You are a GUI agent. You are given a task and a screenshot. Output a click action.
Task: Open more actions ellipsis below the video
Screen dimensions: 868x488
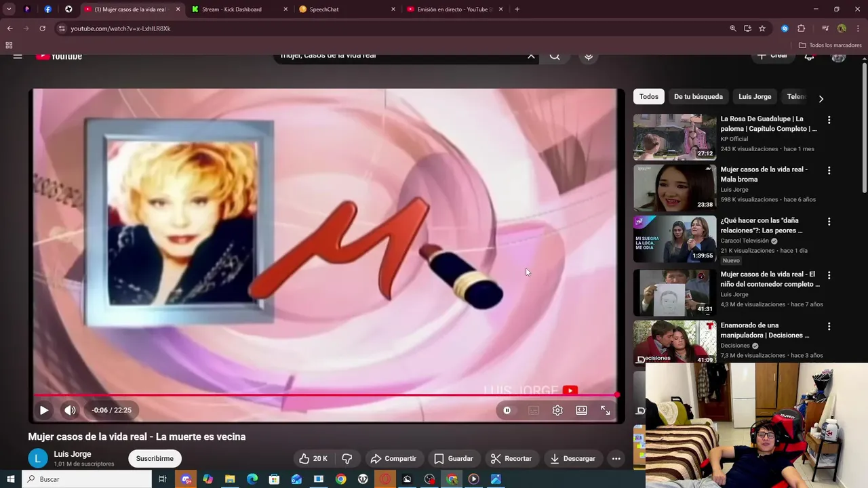[616, 459]
